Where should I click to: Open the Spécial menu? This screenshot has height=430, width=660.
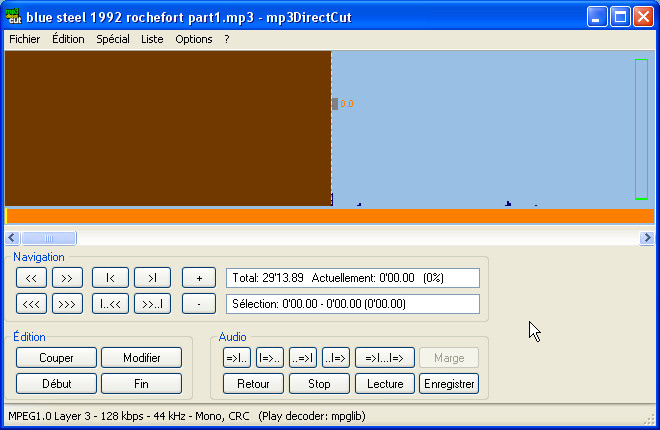113,39
